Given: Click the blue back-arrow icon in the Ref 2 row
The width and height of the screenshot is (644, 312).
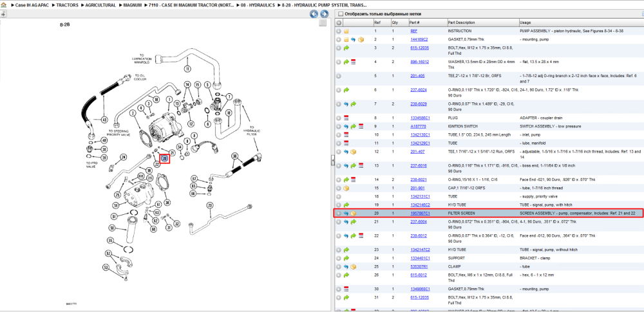Looking at the screenshot, I should pyautogui.click(x=353, y=40).
